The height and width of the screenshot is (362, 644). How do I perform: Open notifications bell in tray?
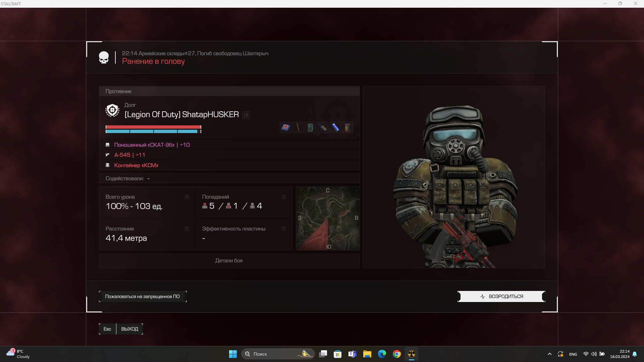coord(635,354)
